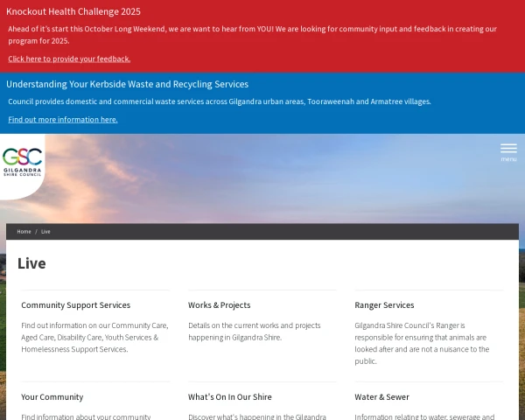525x420 pixels.
Task: Click the Knockout Health Challenge 2025 heading
Action: 73,11
